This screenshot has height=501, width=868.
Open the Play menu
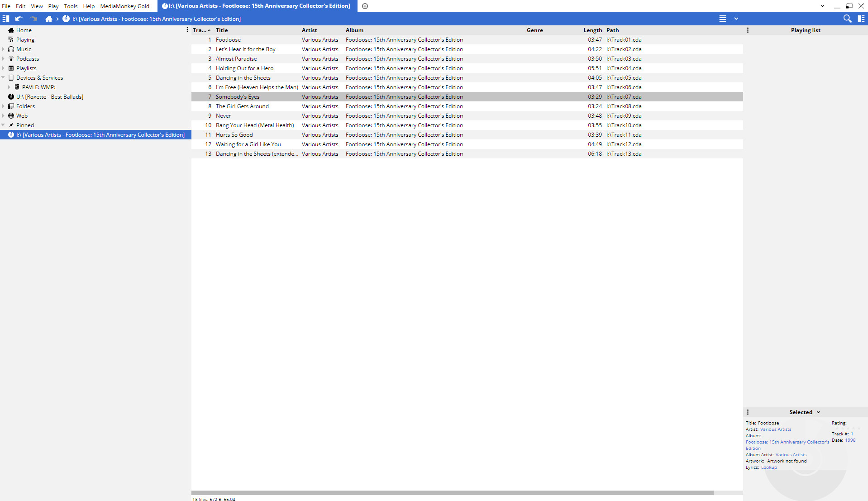click(53, 6)
